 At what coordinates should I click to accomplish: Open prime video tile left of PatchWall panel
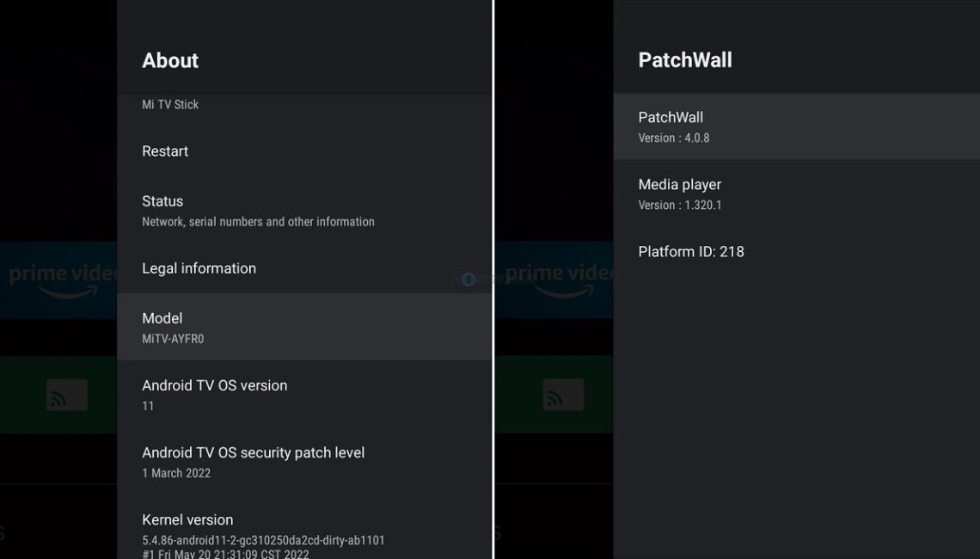click(x=555, y=279)
